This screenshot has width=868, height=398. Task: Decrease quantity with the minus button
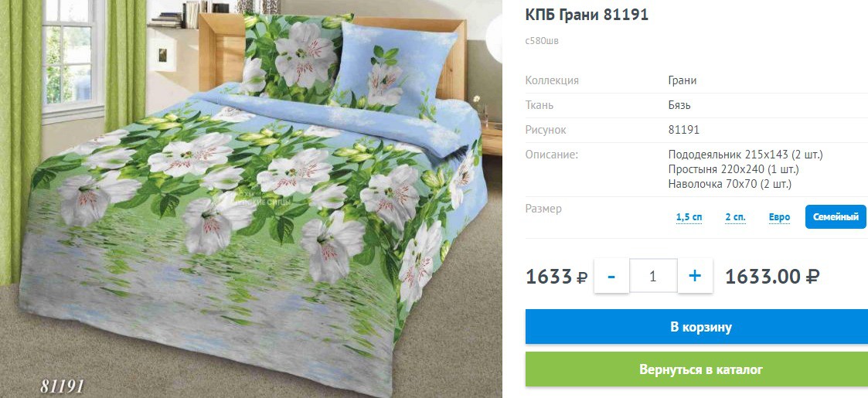point(611,276)
